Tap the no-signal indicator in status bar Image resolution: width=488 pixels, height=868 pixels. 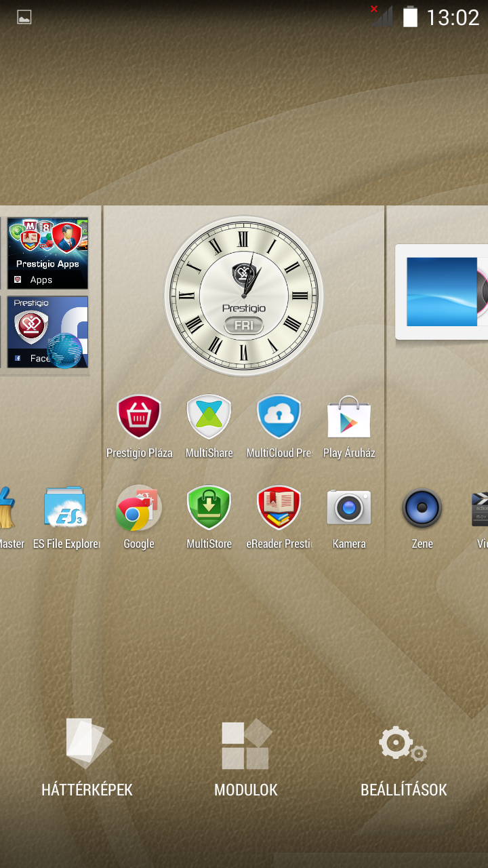point(382,16)
